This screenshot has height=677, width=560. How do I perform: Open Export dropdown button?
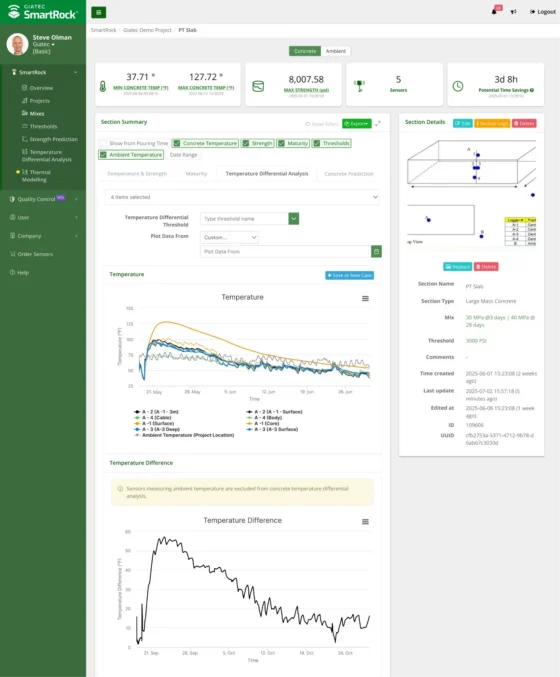tap(357, 123)
